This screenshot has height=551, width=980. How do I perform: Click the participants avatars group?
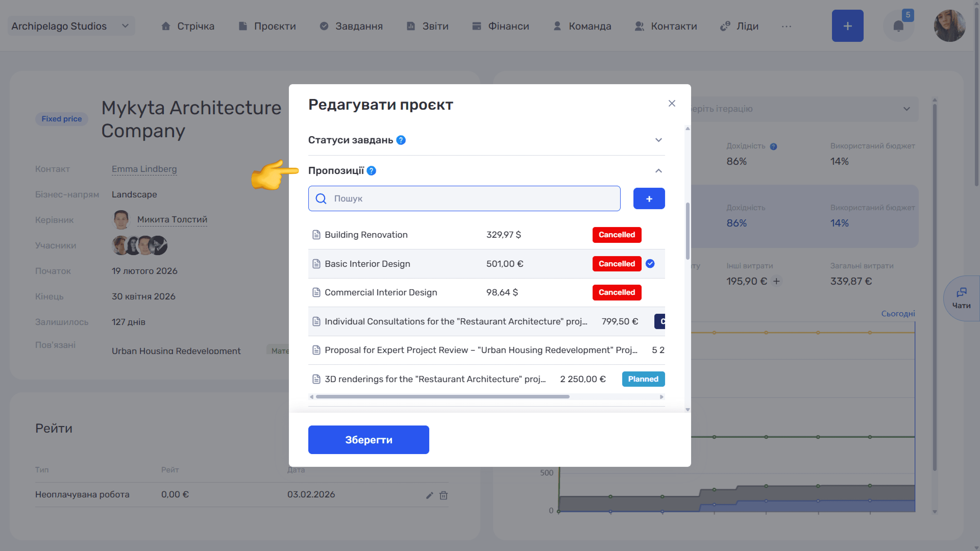(x=139, y=245)
